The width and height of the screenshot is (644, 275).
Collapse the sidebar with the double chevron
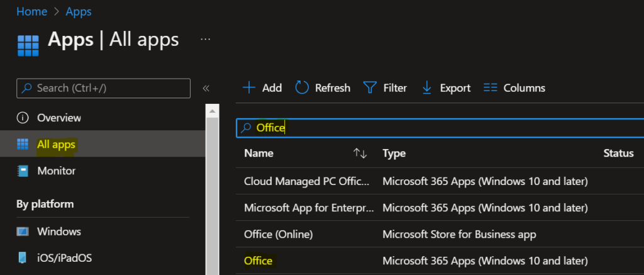click(206, 88)
